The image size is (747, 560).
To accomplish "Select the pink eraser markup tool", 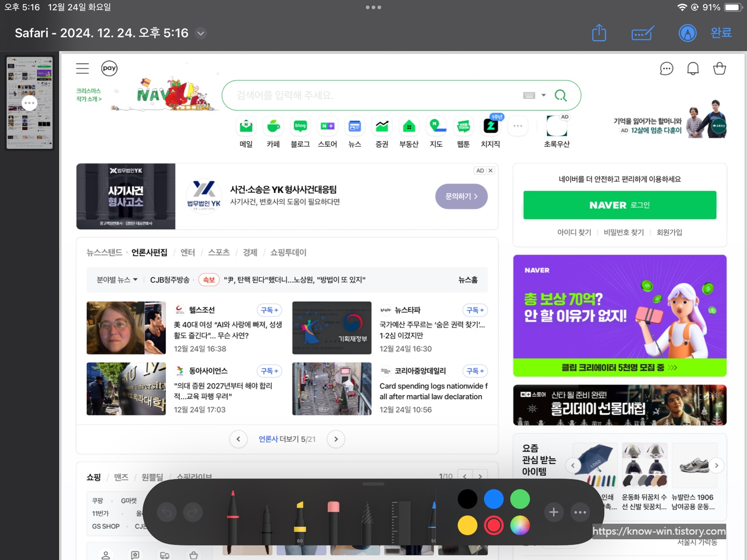I will pos(334,522).
